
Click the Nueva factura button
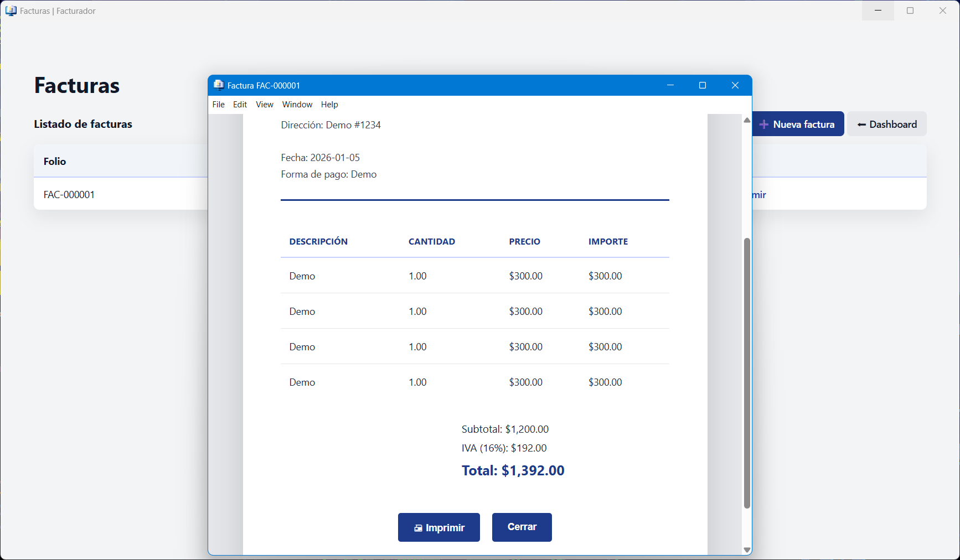coord(797,125)
